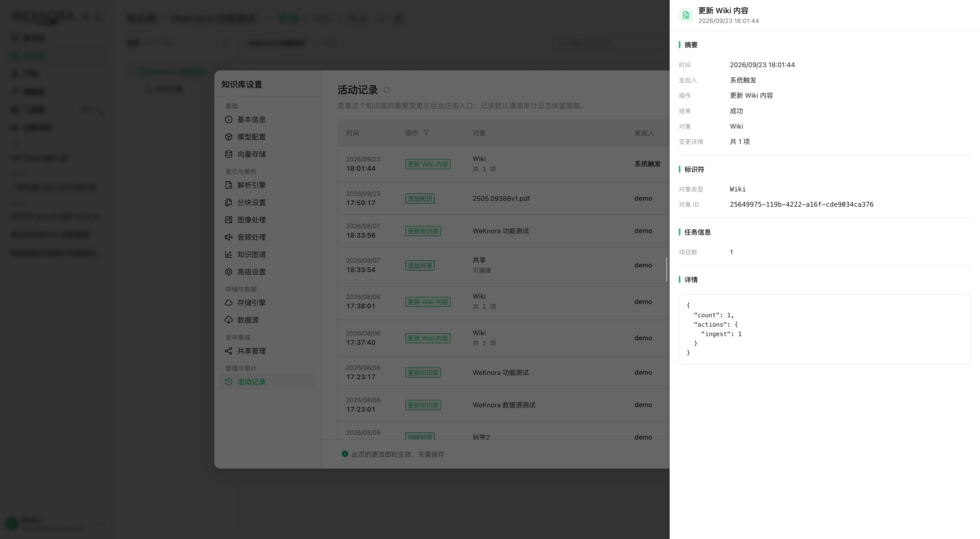
Task: Click the 分块设置 copy icon
Action: coord(228,202)
